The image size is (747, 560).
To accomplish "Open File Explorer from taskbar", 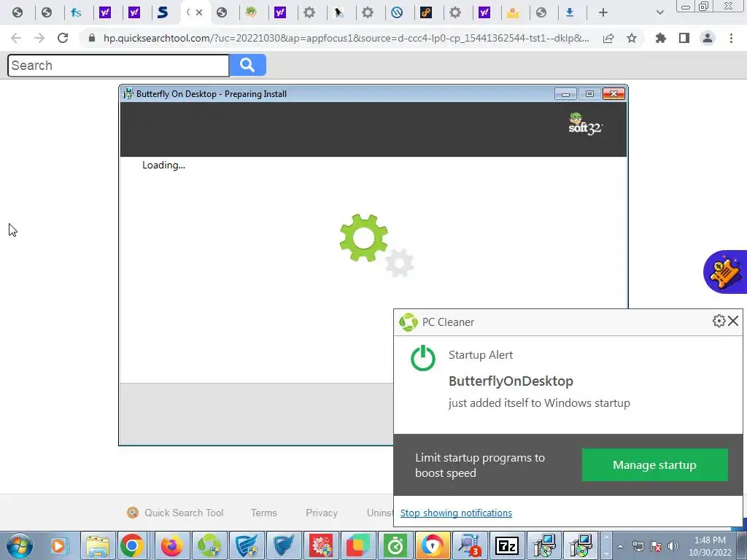I will click(98, 545).
